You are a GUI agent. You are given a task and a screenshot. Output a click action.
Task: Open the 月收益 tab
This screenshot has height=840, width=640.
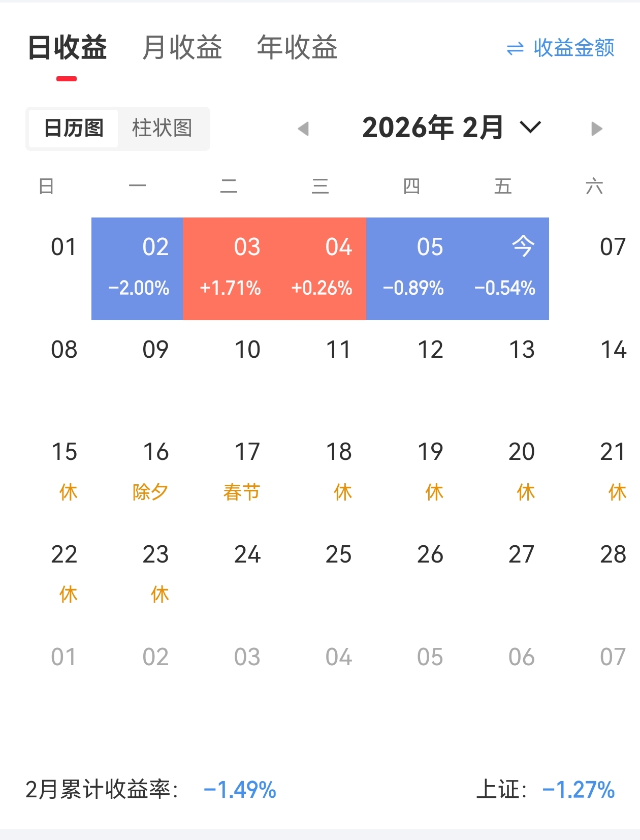(x=182, y=48)
